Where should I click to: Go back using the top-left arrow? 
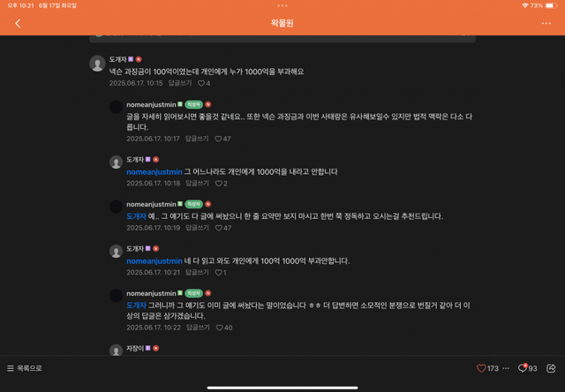click(x=18, y=24)
